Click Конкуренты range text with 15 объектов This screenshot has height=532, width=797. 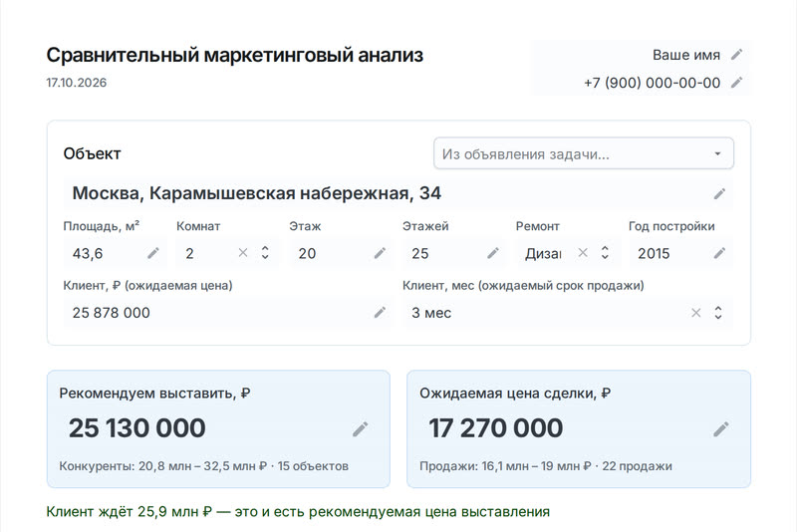(204, 466)
